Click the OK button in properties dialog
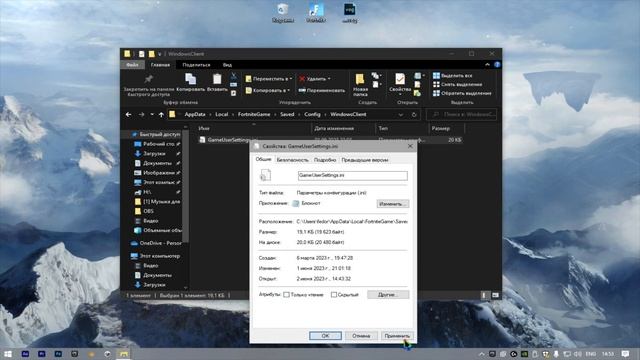Image resolution: width=640 pixels, height=360 pixels. point(325,336)
